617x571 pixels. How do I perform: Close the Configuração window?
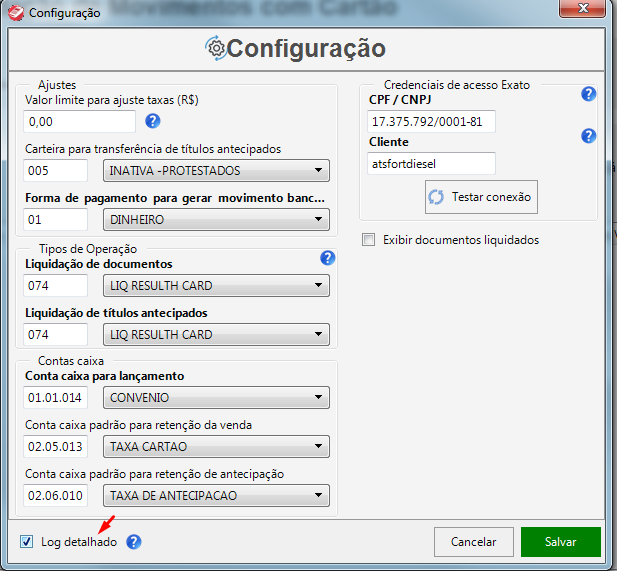tap(582, 8)
